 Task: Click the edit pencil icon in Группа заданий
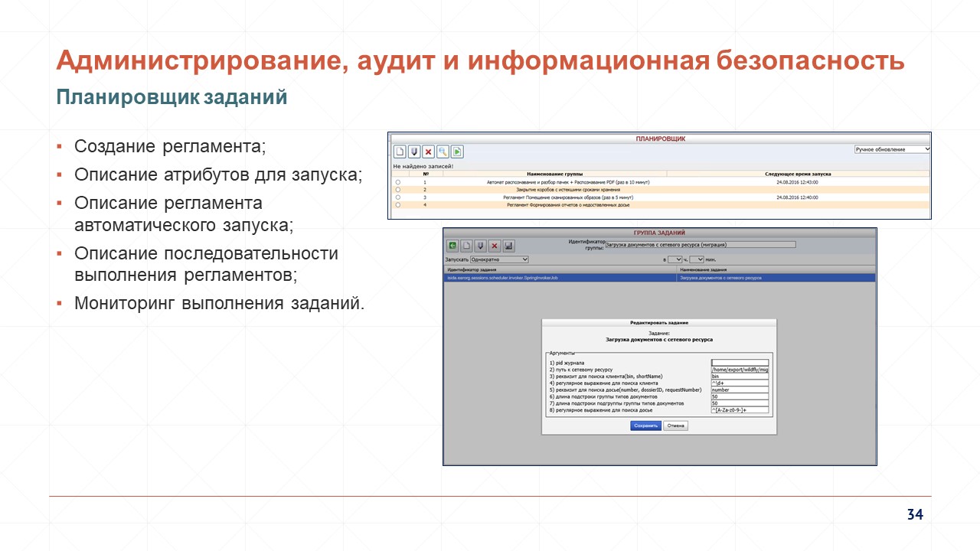point(480,246)
